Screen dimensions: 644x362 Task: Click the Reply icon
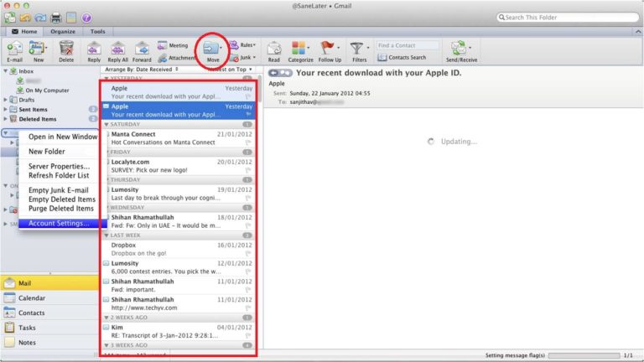tap(94, 49)
